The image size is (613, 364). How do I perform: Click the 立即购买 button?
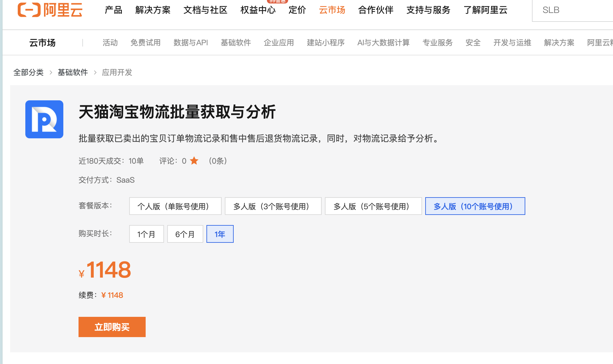click(112, 327)
